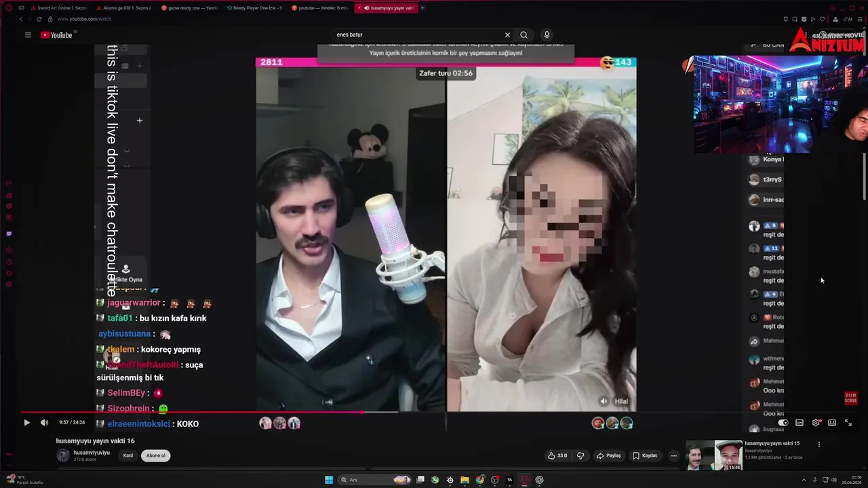Switch to theater mode in the player
Image resolution: width=868 pixels, height=488 pixels.
click(832, 422)
